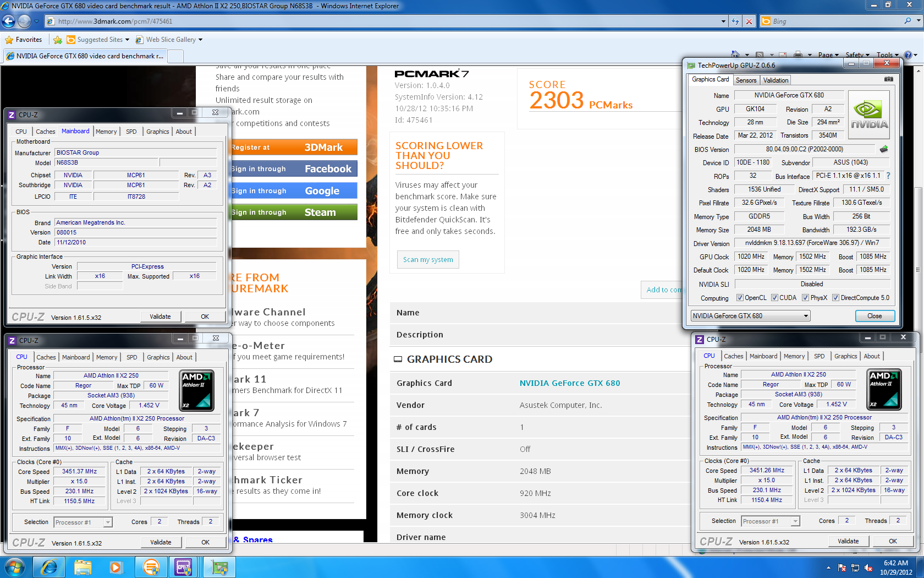Open the Windows Start menu orb
Image resolution: width=924 pixels, height=578 pixels.
click(x=15, y=567)
